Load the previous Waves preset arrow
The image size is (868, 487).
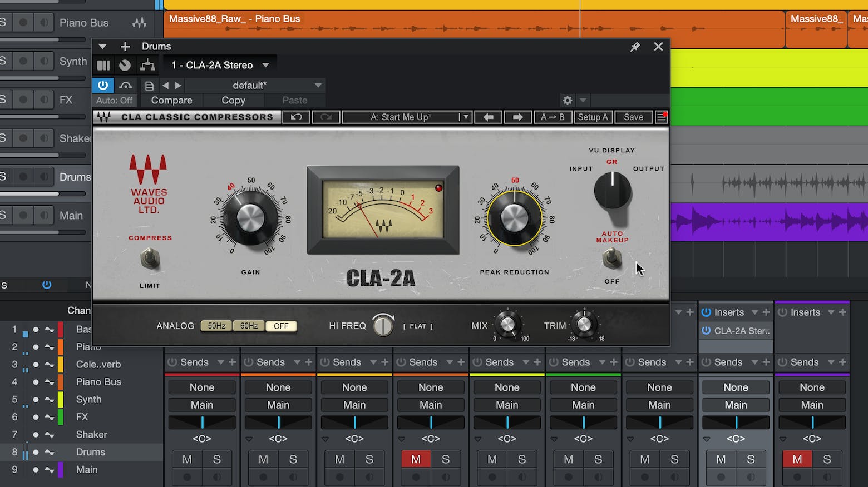point(488,117)
